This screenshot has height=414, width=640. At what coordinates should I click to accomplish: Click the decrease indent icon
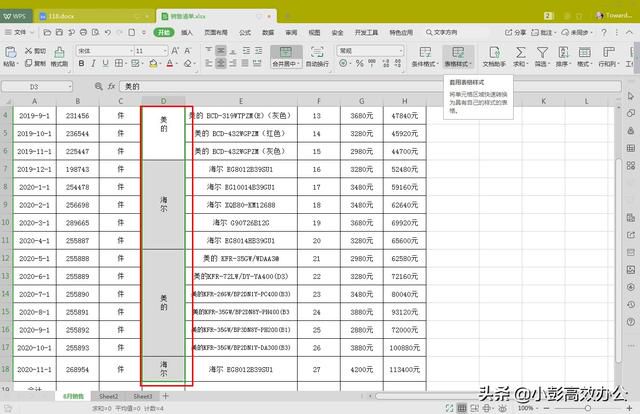tap(246, 51)
